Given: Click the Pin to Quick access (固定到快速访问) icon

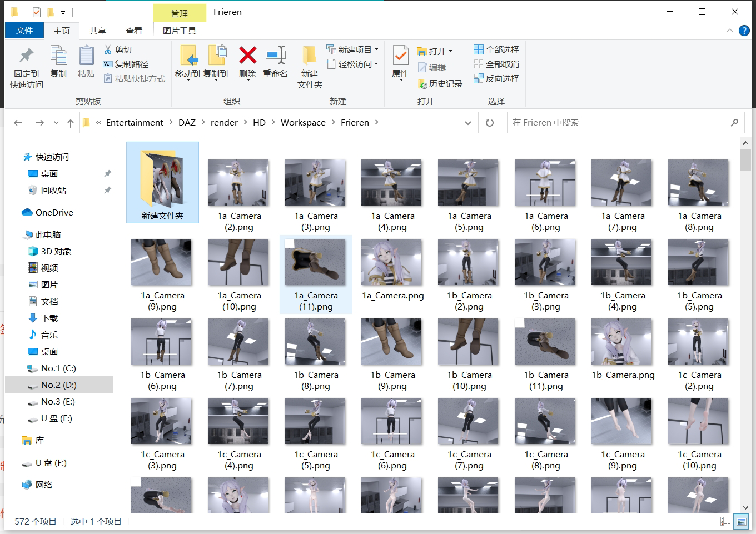Looking at the screenshot, I should tap(26, 56).
